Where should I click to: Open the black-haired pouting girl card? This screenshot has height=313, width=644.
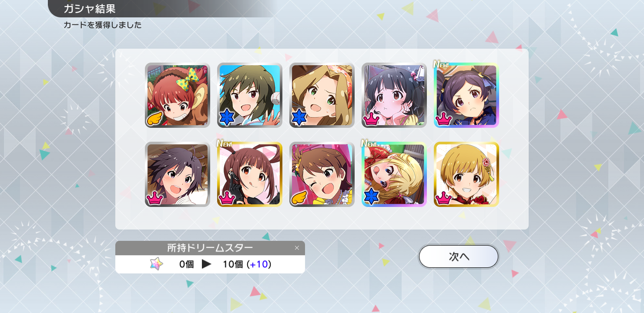[394, 95]
